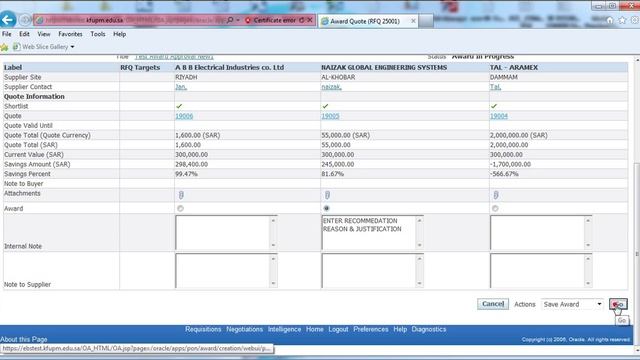Expand the Web Slice Gallery dropdown arrow

(x=72, y=47)
